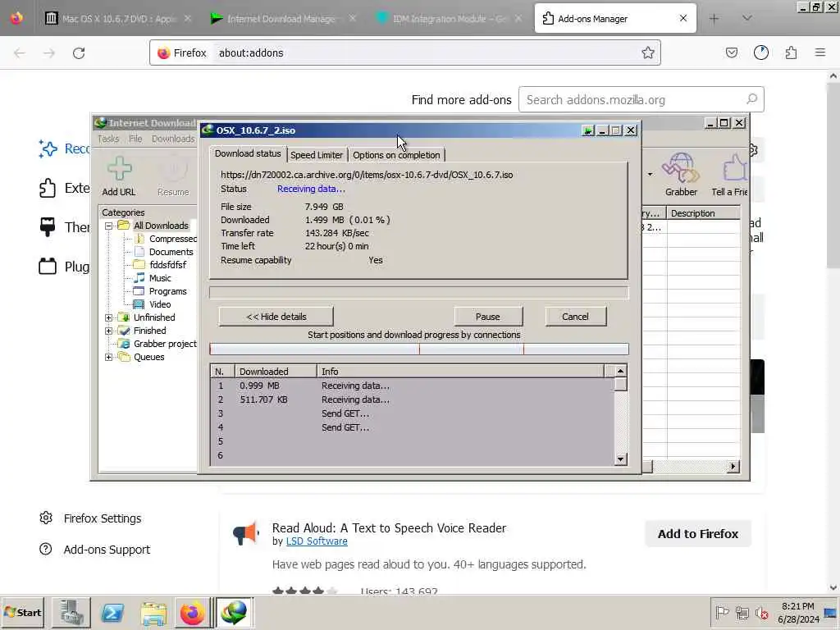Open Firefox from the taskbar
840x630 pixels.
(192, 612)
